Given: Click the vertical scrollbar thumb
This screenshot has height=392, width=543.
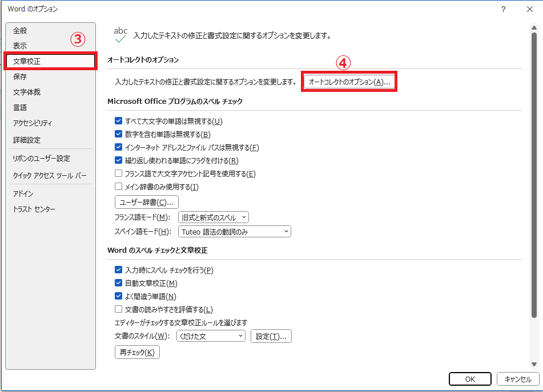Looking at the screenshot, I should point(534,175).
